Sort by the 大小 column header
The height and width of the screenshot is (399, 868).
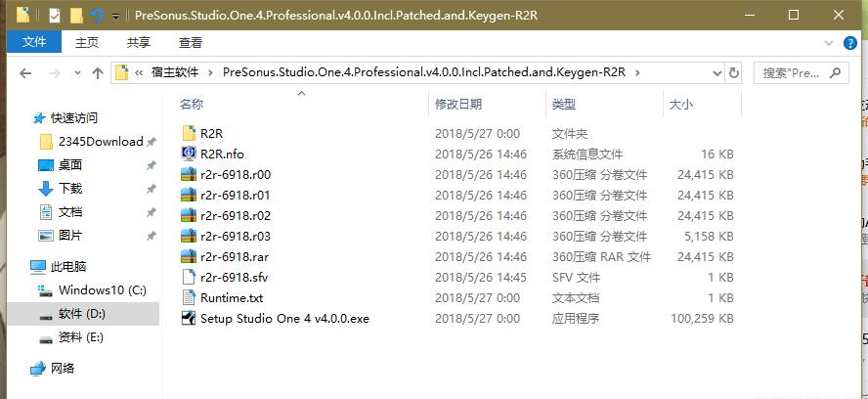702,105
